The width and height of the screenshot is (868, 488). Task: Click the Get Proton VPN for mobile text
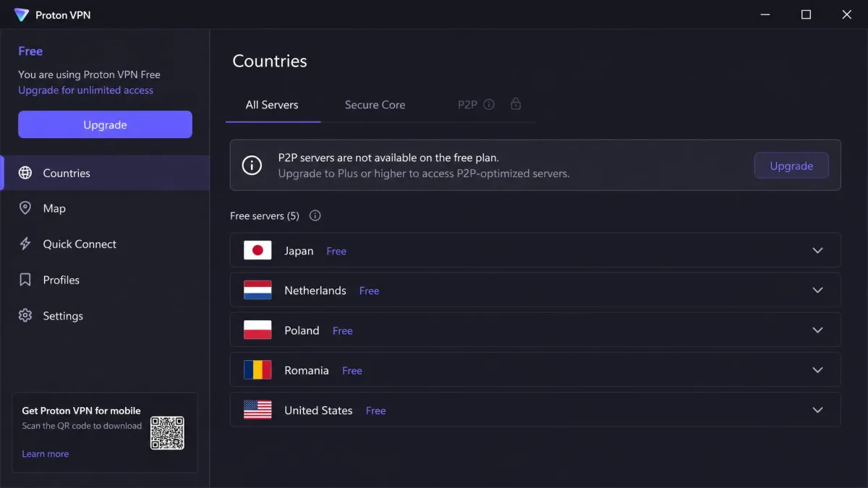point(81,411)
